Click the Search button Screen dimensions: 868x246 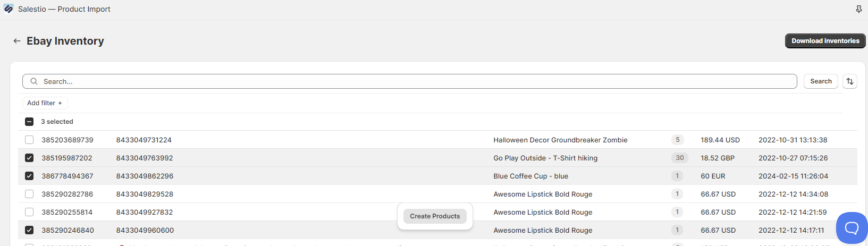point(821,81)
